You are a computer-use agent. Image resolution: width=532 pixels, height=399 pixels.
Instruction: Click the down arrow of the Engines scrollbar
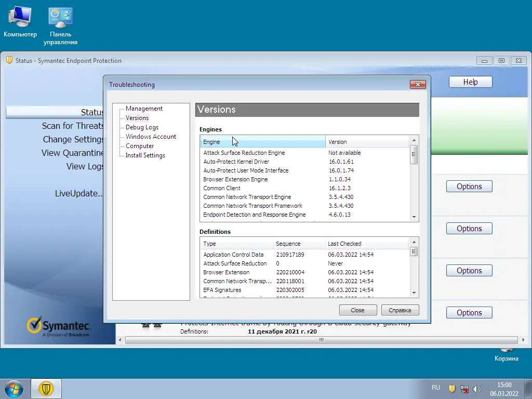point(414,216)
